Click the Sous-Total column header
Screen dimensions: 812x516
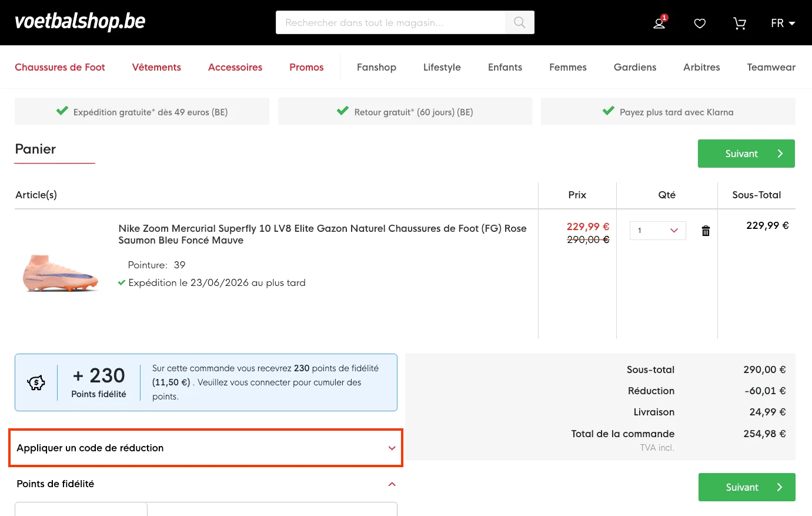click(757, 195)
